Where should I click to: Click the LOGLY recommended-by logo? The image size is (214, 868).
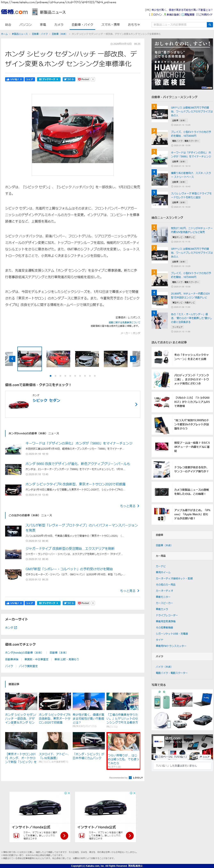(136, 778)
